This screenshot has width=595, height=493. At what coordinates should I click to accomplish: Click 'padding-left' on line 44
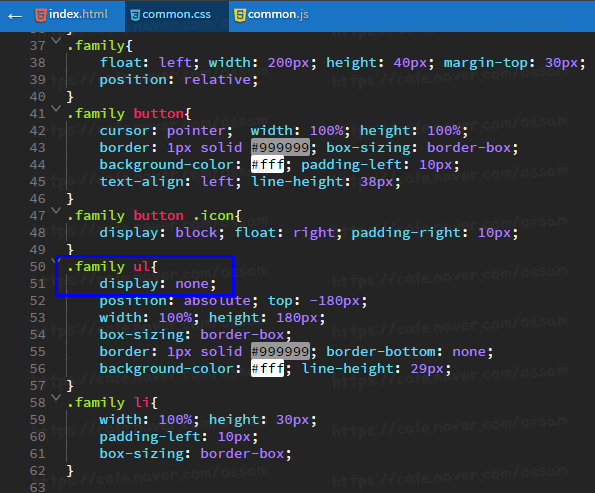pyautogui.click(x=351, y=165)
